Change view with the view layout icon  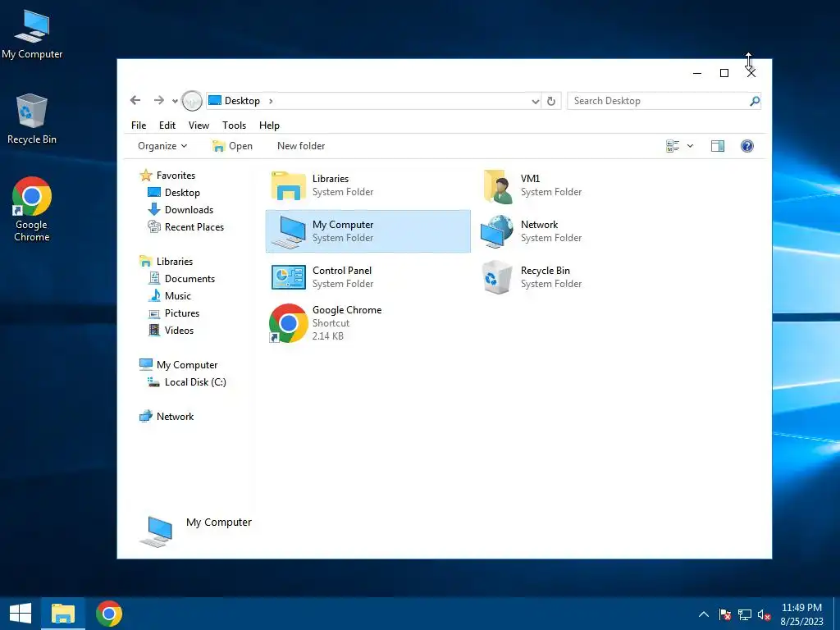coord(673,146)
